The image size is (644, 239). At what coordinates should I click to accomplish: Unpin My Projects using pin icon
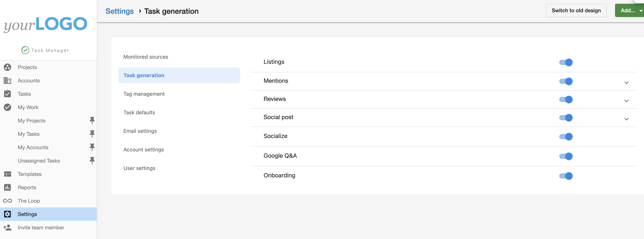[92, 120]
